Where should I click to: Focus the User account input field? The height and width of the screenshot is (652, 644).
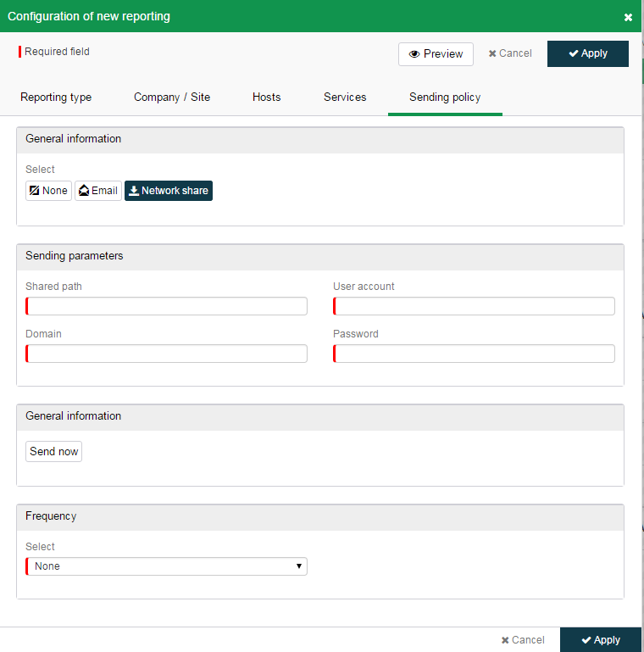pos(474,306)
